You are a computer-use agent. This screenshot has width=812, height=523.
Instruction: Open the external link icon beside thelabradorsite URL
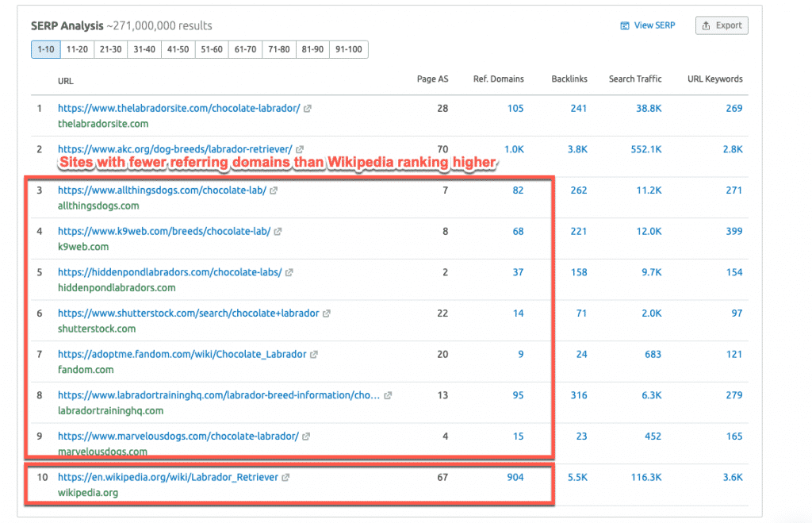click(307, 109)
